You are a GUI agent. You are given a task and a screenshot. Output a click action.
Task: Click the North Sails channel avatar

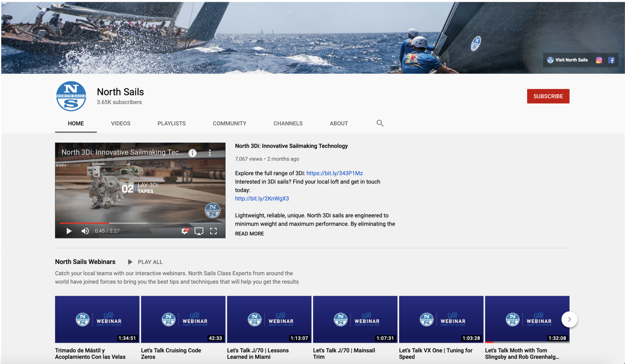[x=71, y=96]
